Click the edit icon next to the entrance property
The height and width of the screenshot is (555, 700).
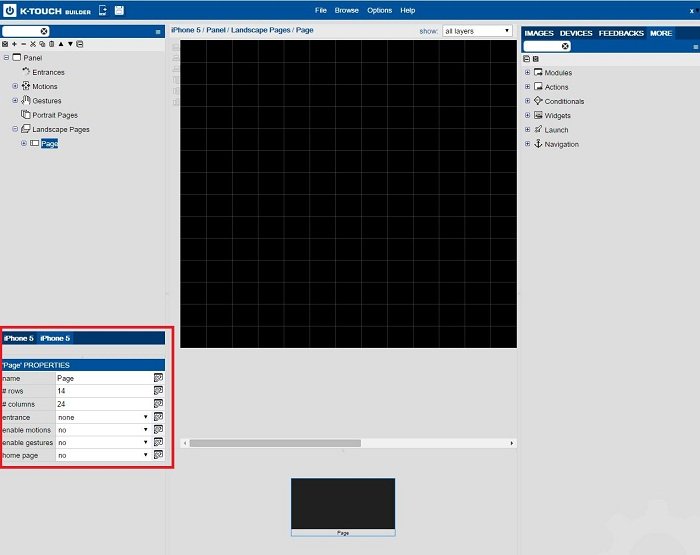pyautogui.click(x=158, y=417)
